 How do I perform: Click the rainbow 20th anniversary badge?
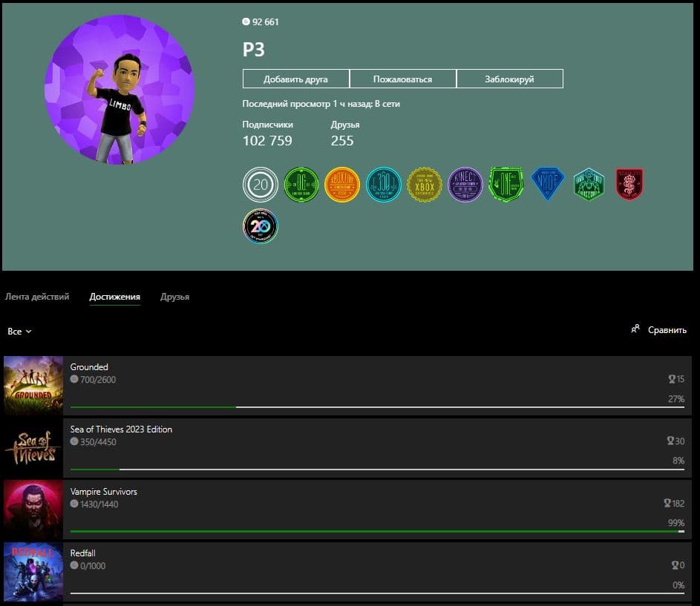(261, 225)
